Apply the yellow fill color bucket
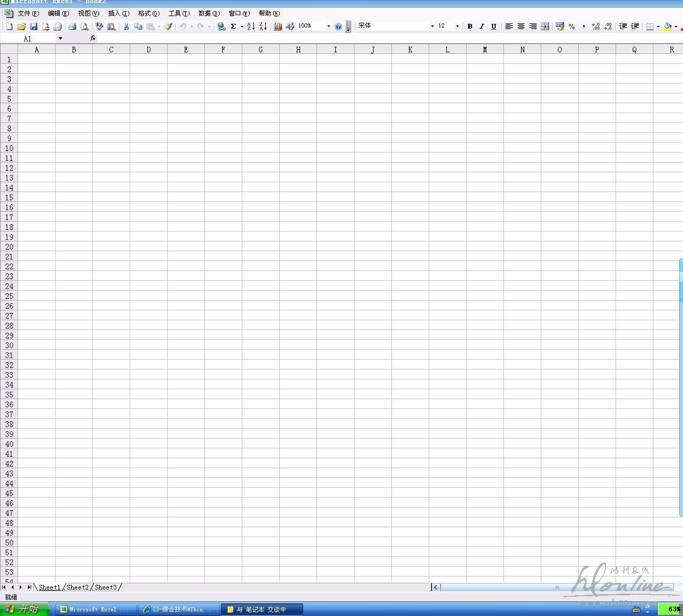 (x=667, y=26)
